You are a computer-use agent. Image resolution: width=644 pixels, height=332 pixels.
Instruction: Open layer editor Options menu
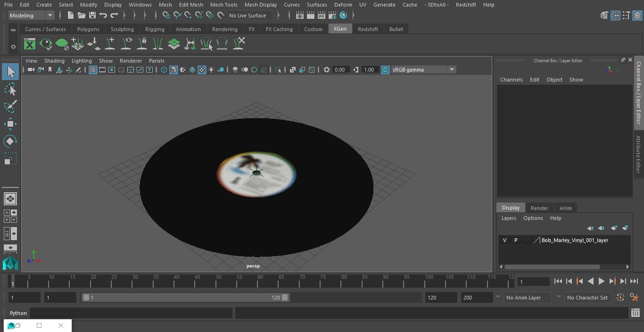coord(533,218)
